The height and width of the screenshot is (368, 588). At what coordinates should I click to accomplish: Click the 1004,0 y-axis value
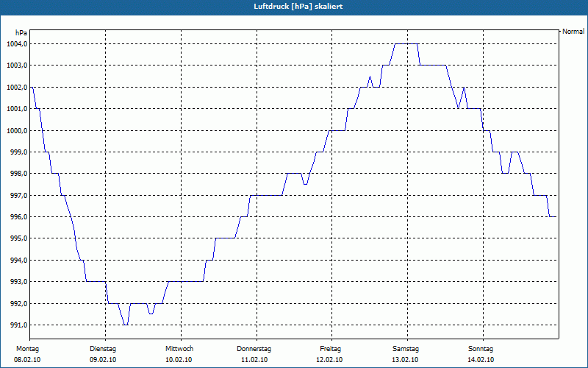pos(17,44)
